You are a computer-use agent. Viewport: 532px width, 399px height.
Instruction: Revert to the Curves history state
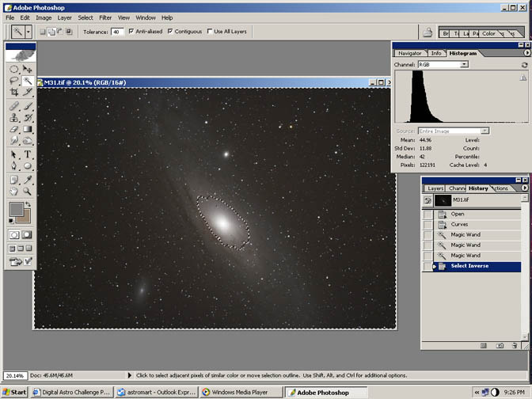coord(460,224)
